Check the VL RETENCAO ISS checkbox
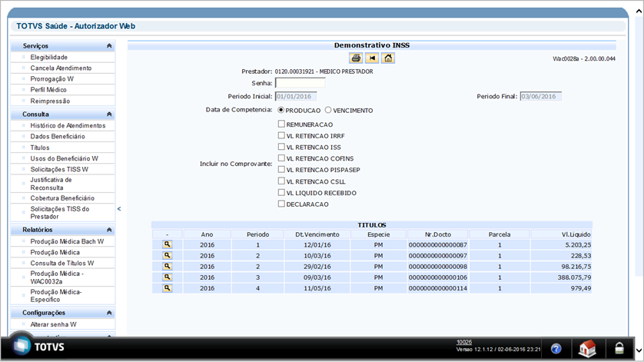 [281, 147]
